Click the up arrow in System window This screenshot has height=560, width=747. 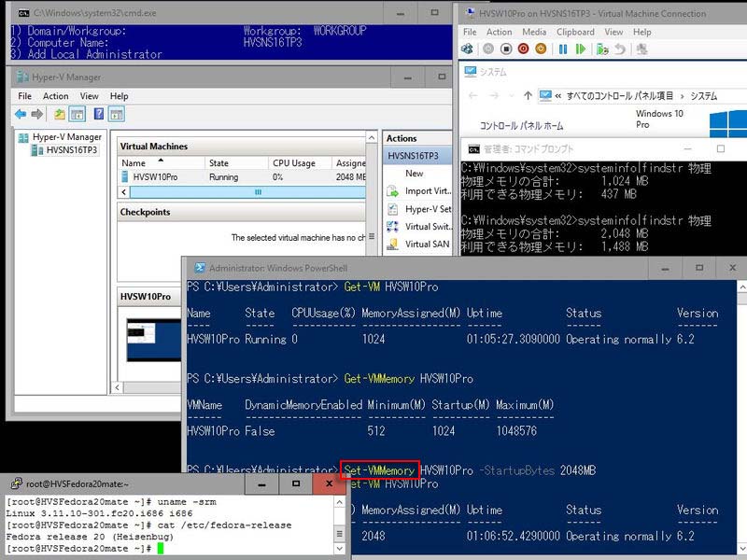pyautogui.click(x=528, y=96)
